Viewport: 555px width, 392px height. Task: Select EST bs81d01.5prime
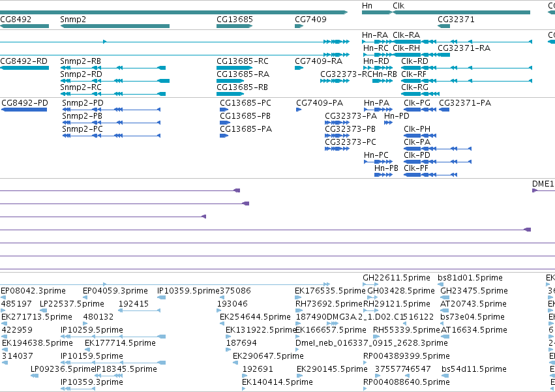pyautogui.click(x=470, y=278)
